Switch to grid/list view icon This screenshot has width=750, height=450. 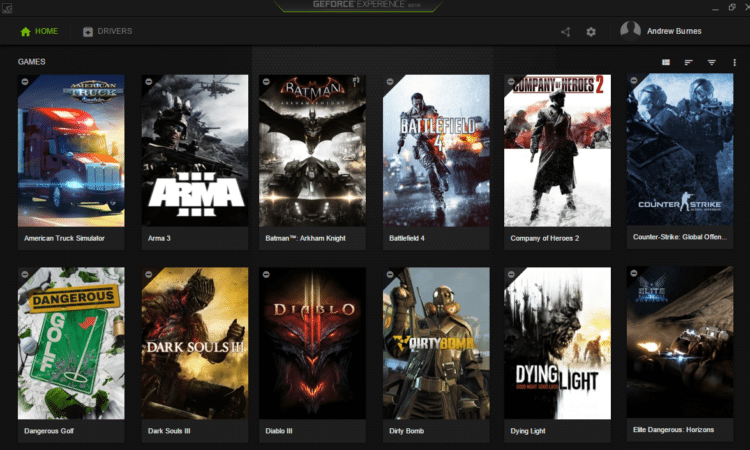tap(666, 62)
